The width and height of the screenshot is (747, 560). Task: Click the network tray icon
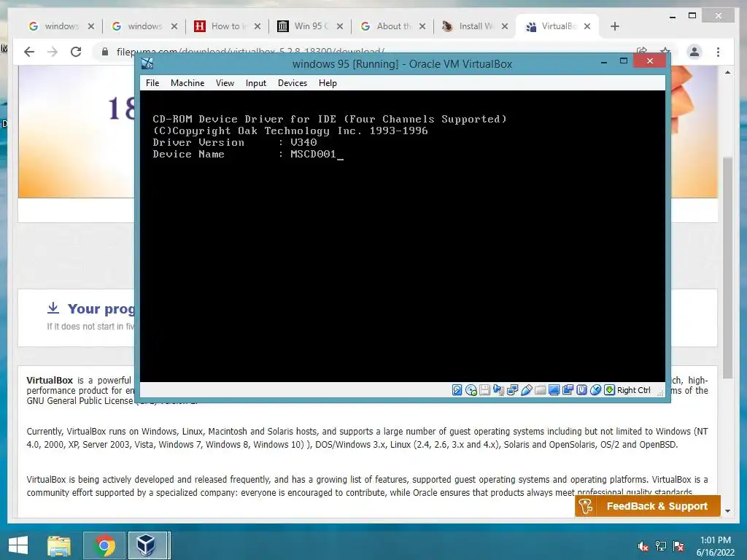pyautogui.click(x=661, y=546)
